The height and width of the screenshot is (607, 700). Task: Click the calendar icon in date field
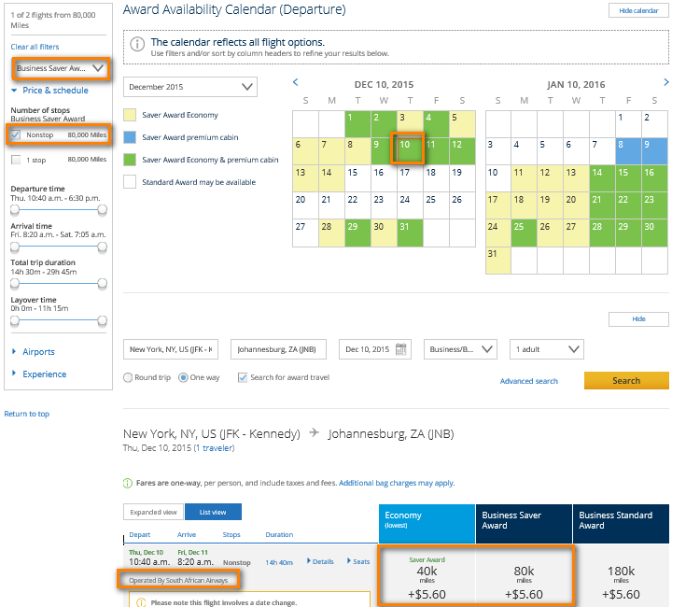401,350
